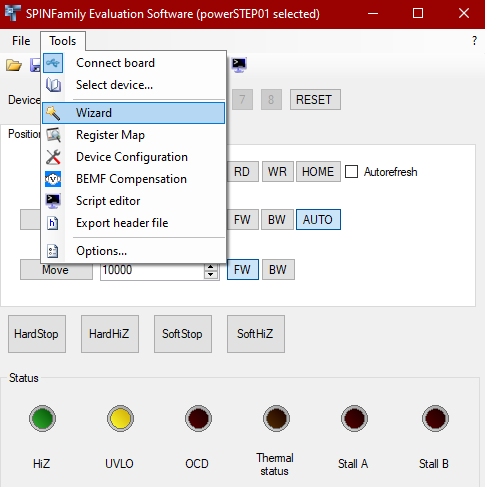The width and height of the screenshot is (485, 487).
Task: Click the Select device book icon
Action: click(53, 85)
